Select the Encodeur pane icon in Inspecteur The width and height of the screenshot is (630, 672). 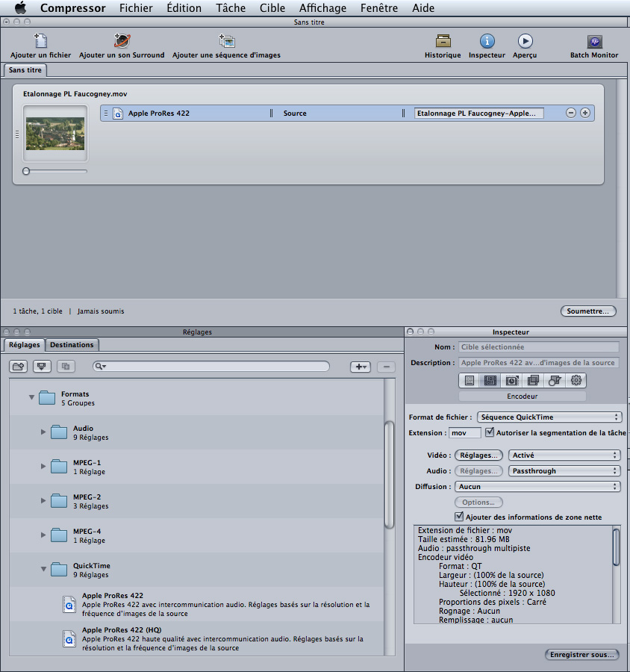click(490, 381)
